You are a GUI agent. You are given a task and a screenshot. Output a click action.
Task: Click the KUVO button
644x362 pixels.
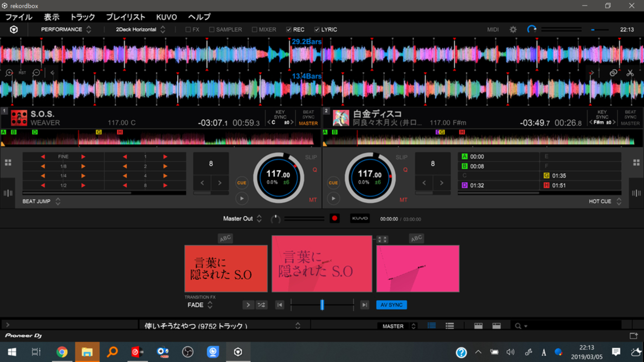coord(360,218)
